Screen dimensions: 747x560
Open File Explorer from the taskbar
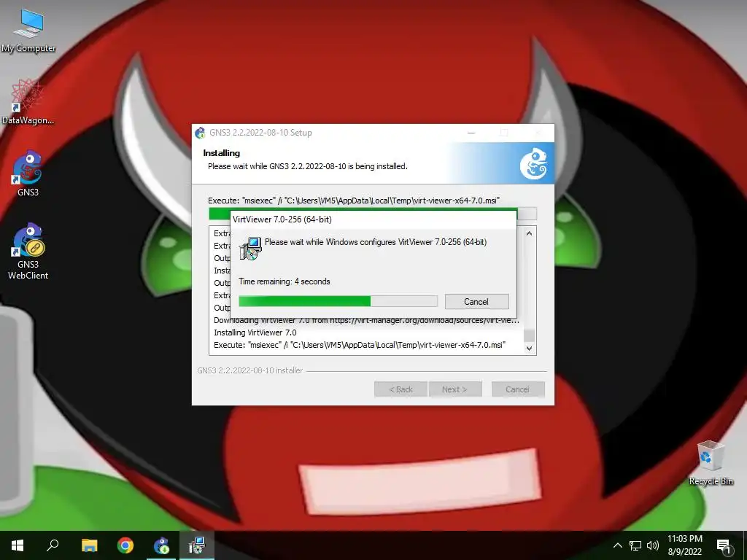89,545
